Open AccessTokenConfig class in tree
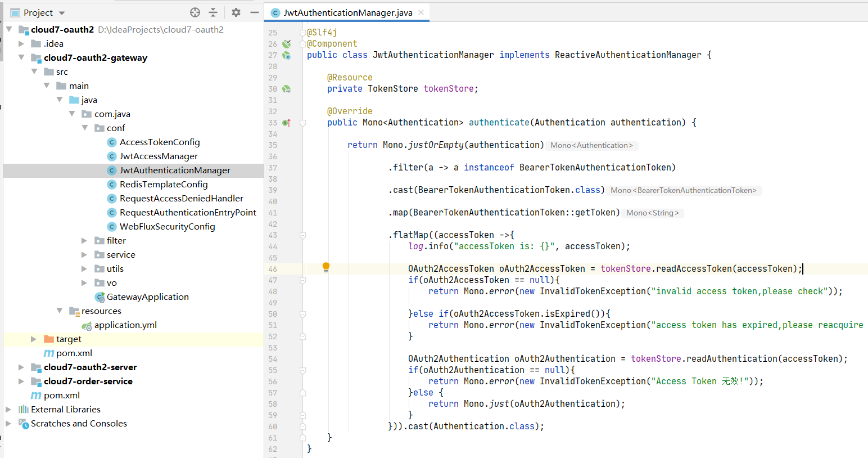Screen dimensions: 868x458 tap(160, 142)
